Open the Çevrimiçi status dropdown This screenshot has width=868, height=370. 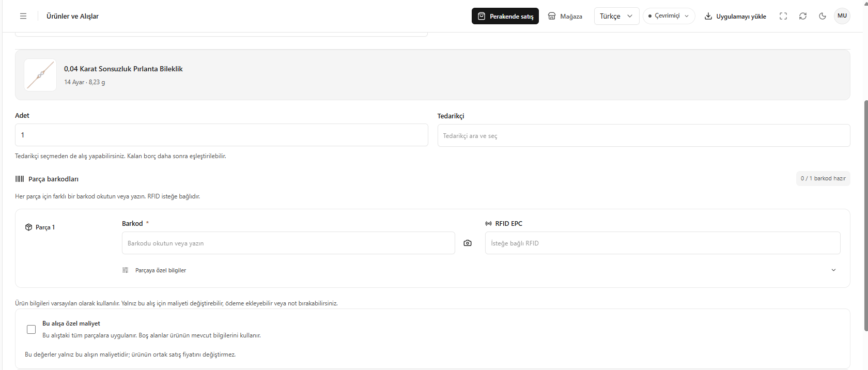click(x=669, y=16)
